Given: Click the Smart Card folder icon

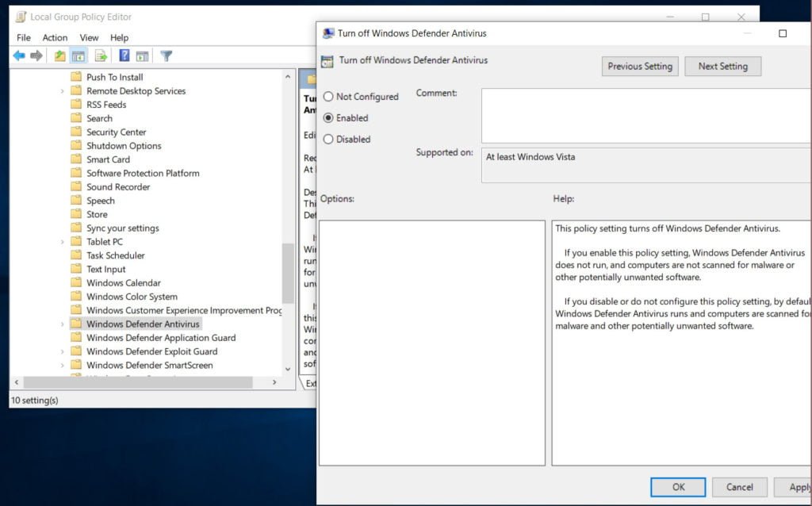Looking at the screenshot, I should coord(76,159).
